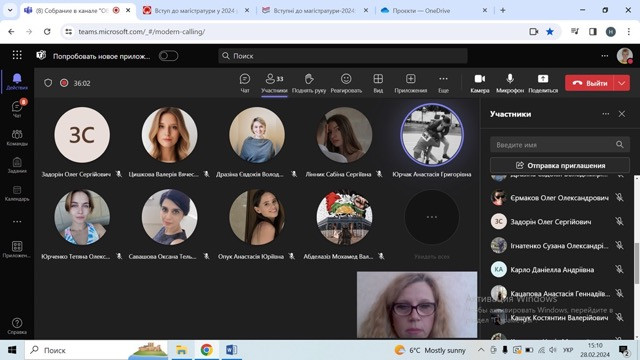
Task: Open Help at bottom of sidebar
Action: [x=17, y=326]
